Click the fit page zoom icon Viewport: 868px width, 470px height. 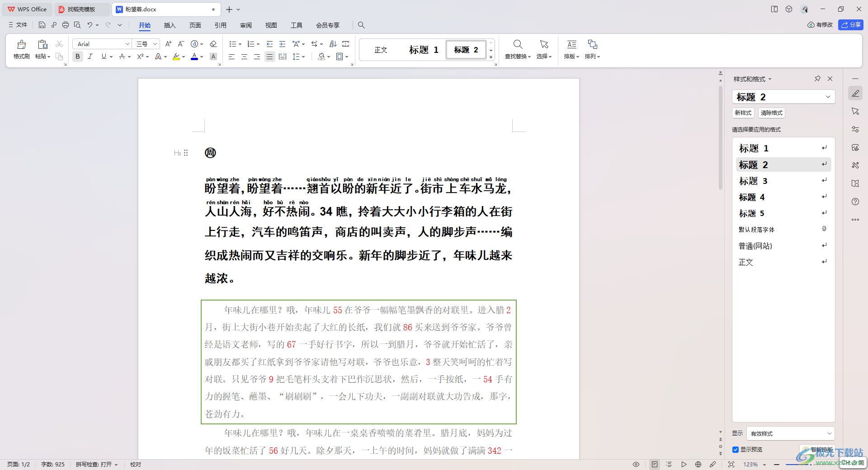(x=731, y=464)
